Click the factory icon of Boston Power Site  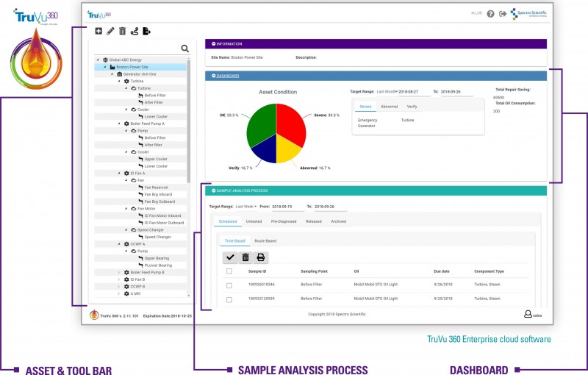[x=112, y=67]
